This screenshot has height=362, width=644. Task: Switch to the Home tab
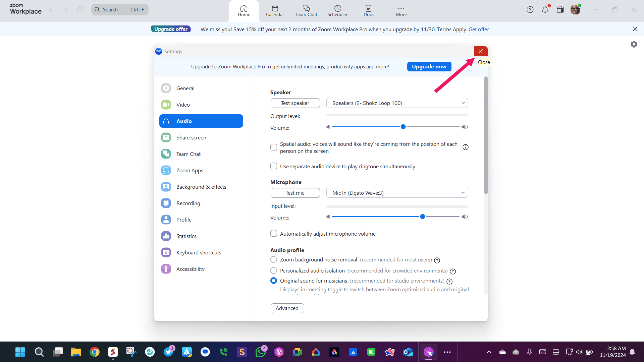point(244,11)
